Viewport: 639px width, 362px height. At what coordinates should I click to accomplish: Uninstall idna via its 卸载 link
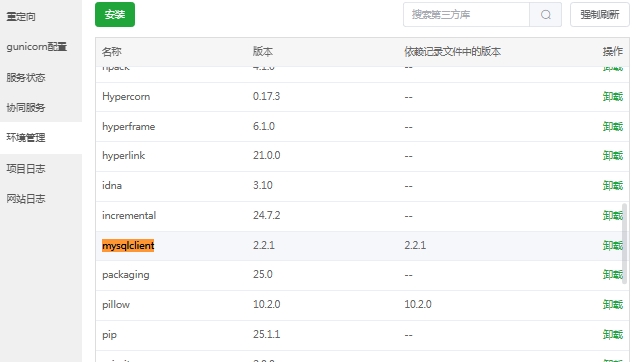point(613,185)
